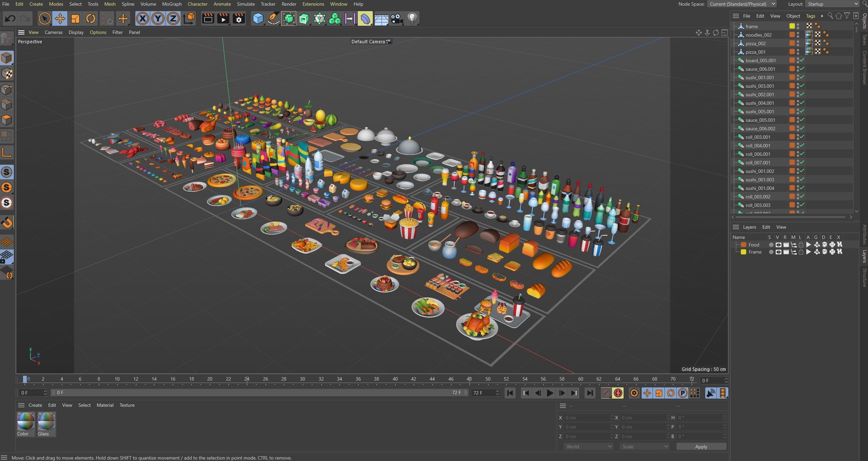The height and width of the screenshot is (461, 868).
Task: Open Layers panel hamburger menu
Action: (x=736, y=227)
